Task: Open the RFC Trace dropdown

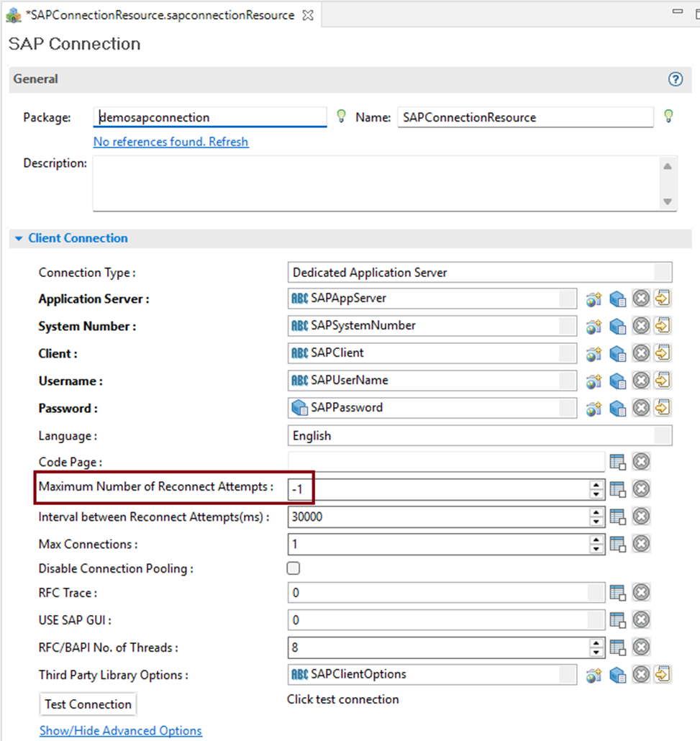Action: click(596, 593)
